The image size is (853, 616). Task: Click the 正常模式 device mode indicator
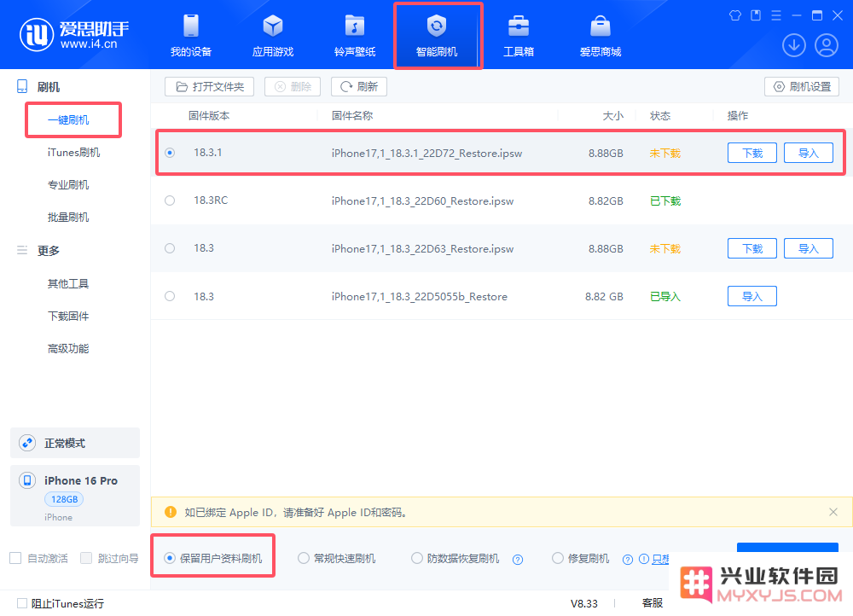click(x=75, y=443)
